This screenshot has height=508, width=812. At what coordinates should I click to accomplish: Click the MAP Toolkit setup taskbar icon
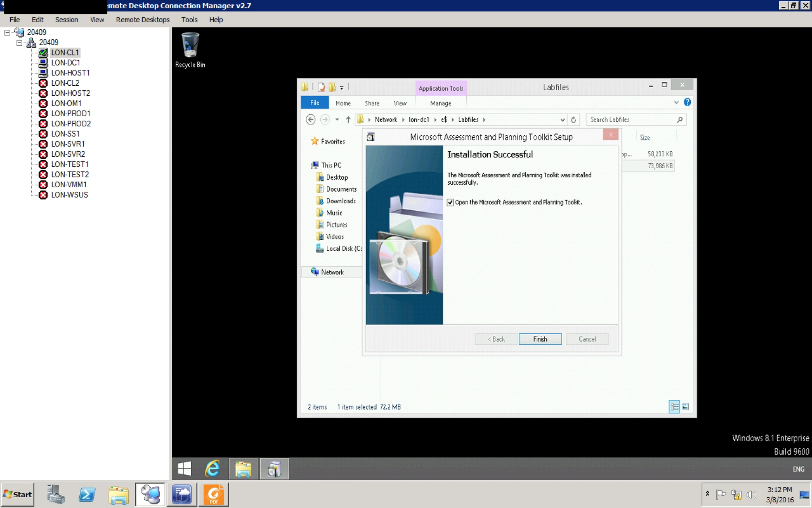click(x=274, y=469)
